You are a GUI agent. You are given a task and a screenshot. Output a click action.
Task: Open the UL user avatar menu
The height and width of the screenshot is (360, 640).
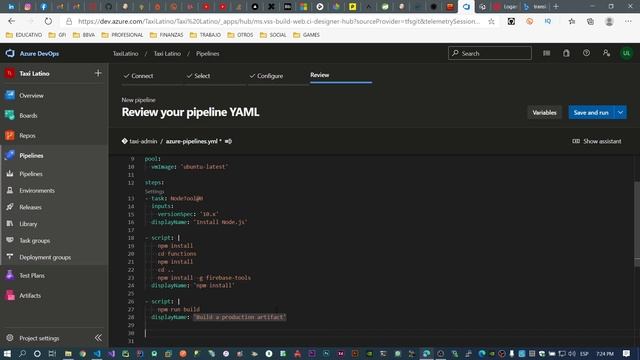[x=626, y=53]
